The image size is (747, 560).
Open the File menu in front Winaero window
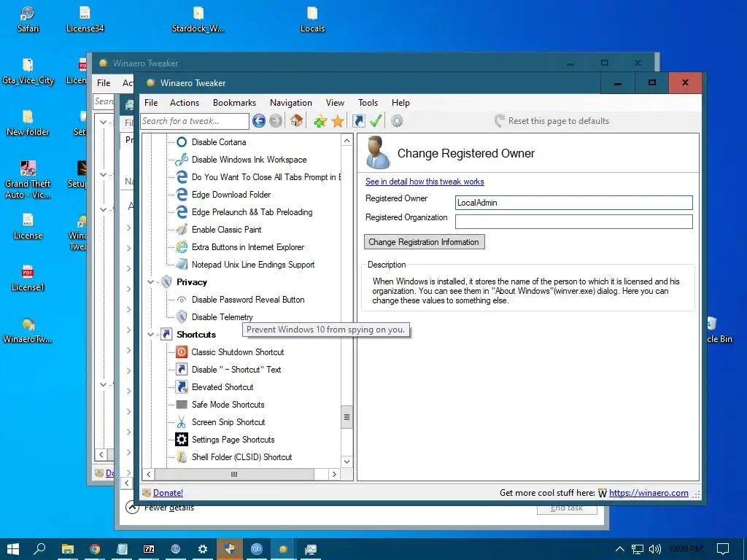[151, 102]
